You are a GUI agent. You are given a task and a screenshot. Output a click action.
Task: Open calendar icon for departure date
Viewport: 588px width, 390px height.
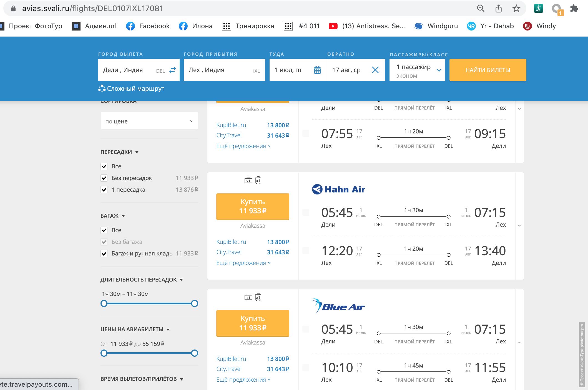(317, 70)
